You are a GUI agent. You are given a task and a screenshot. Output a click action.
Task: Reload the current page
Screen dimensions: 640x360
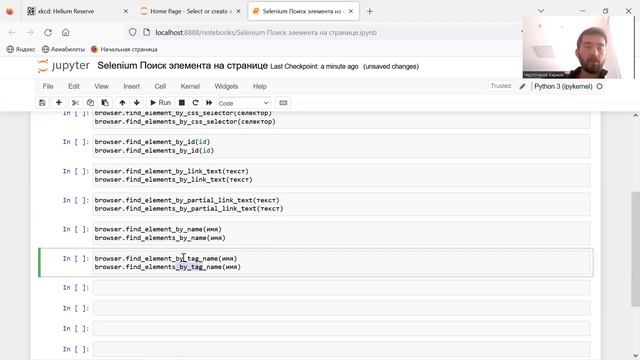[x=48, y=32]
